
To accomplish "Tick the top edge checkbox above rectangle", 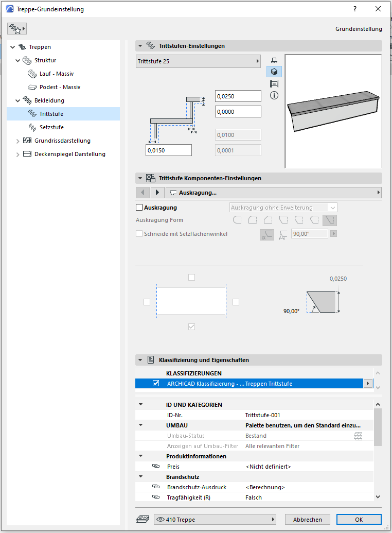I will coord(192,277).
